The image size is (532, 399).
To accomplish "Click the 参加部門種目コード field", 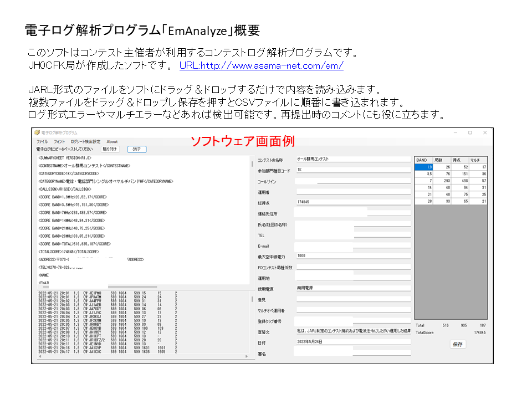I will click(352, 170).
